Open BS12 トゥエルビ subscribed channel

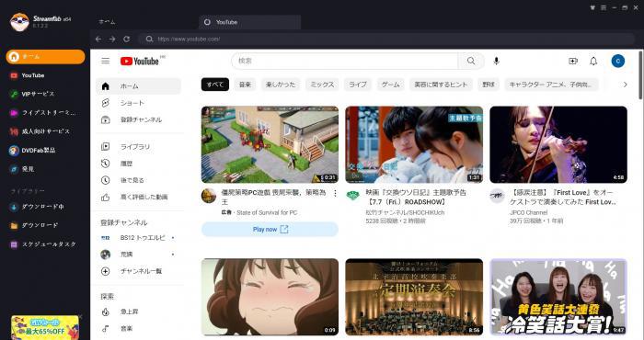(138, 237)
